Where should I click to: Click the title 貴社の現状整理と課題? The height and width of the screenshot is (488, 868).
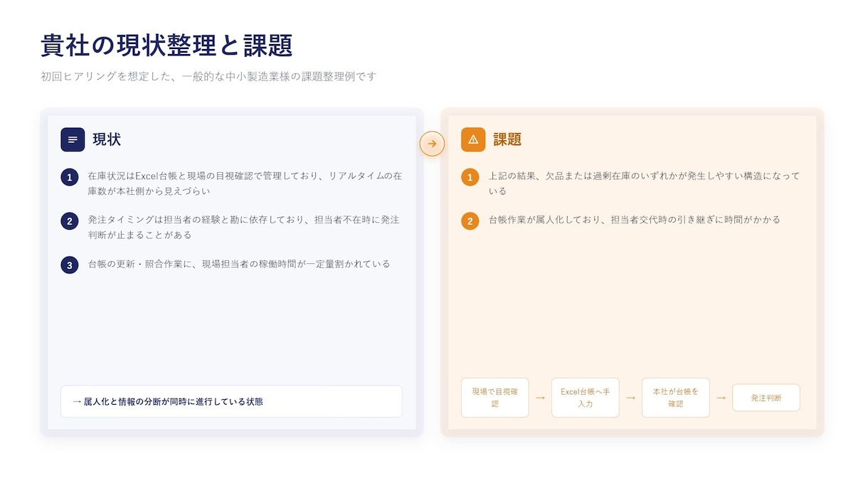167,46
